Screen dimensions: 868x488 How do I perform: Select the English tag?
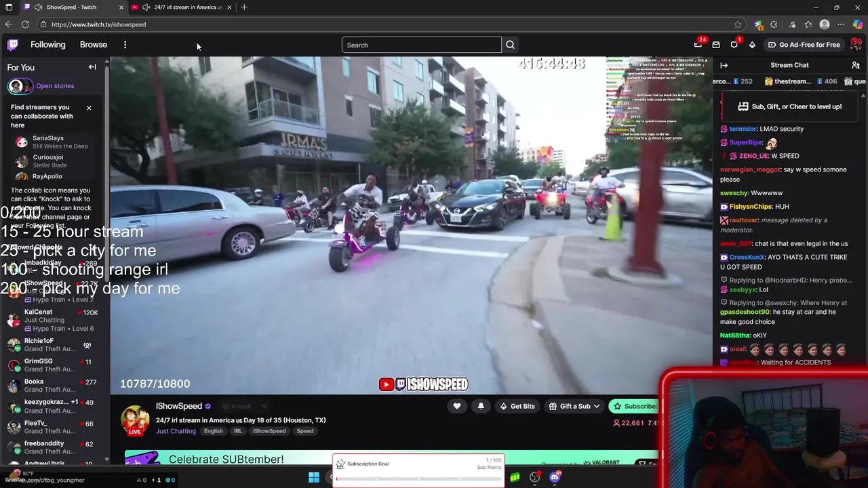tap(214, 431)
